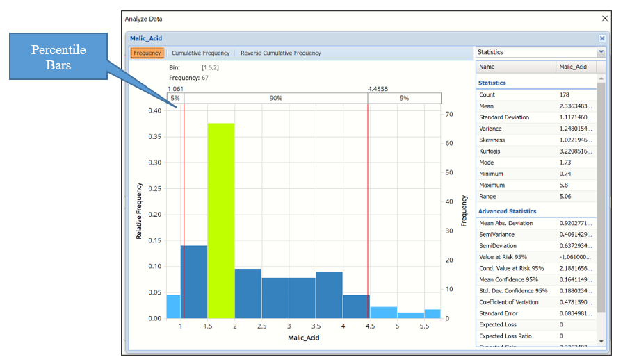
Task: Click the right red percentile line
Action: [x=368, y=208]
